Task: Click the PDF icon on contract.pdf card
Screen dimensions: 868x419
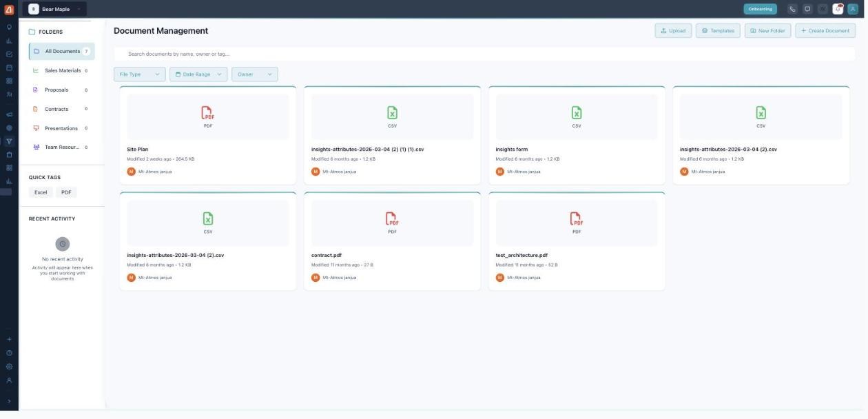Action: coord(392,219)
